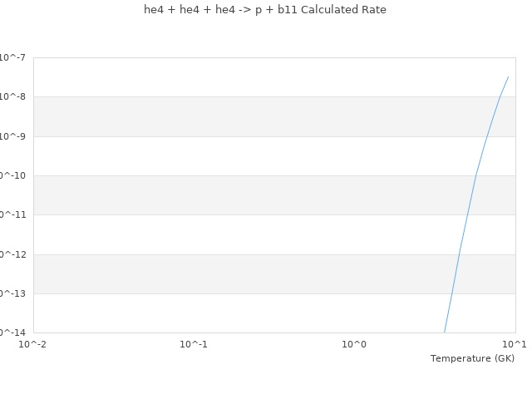The image size is (532, 399).
Task: Click the top endpoint of the blue rate curve
Action: pyautogui.click(x=508, y=76)
